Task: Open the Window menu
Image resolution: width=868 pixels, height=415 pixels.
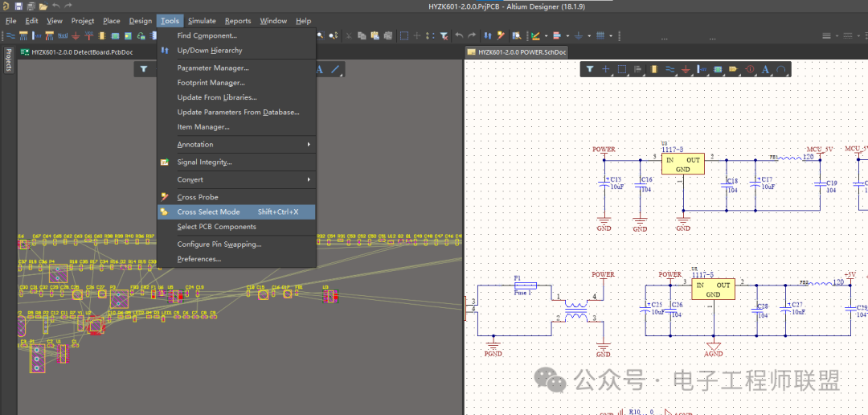Action: tap(273, 21)
